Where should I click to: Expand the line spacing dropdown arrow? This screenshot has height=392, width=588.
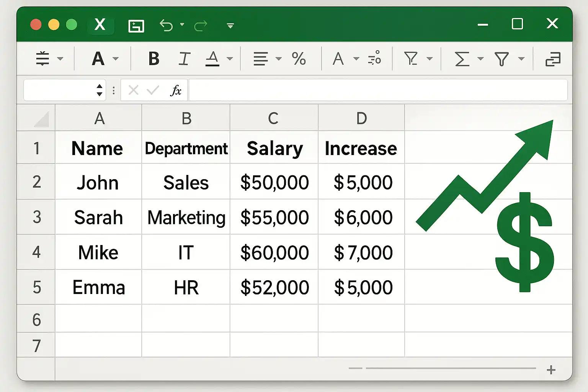(60, 59)
